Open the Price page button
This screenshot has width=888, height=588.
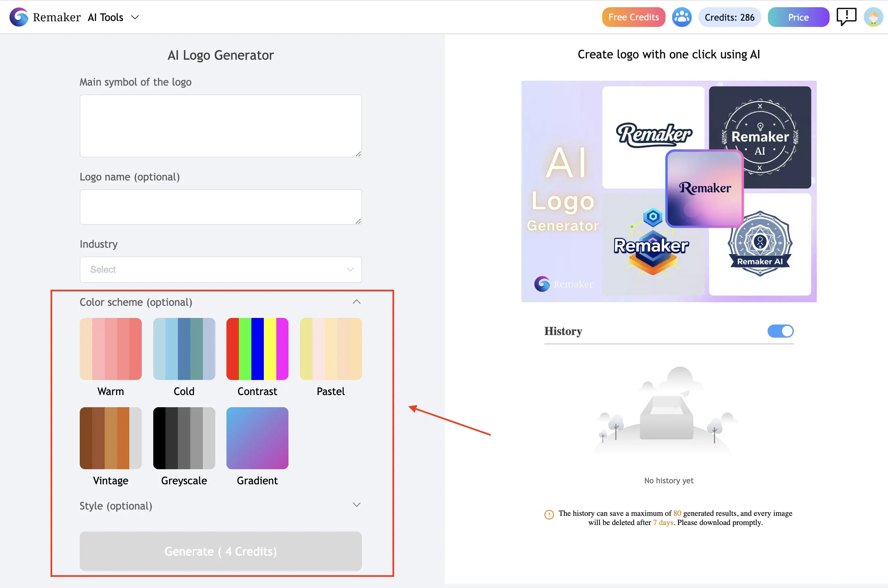(x=798, y=17)
